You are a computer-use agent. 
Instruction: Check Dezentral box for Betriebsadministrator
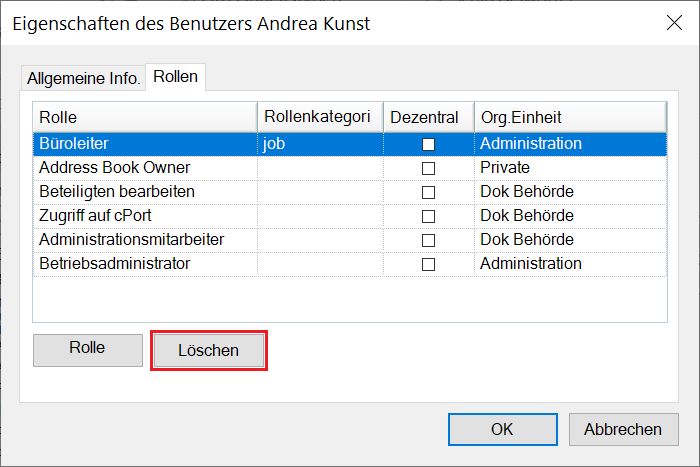pyautogui.click(x=428, y=265)
